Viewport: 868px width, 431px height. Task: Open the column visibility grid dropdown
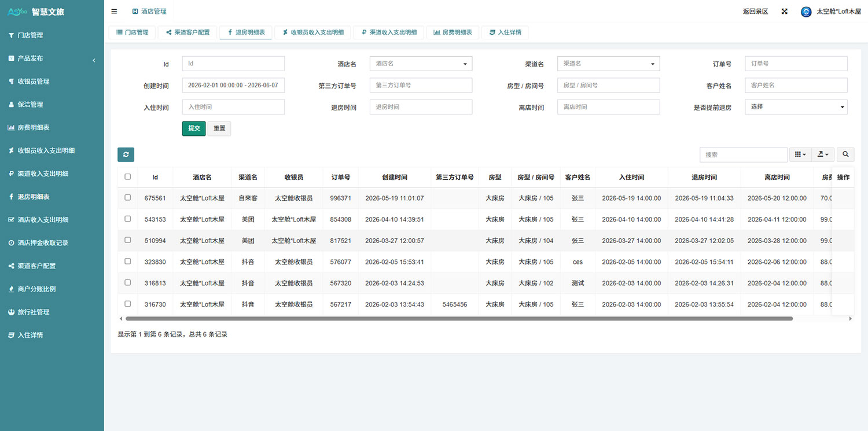coord(800,154)
